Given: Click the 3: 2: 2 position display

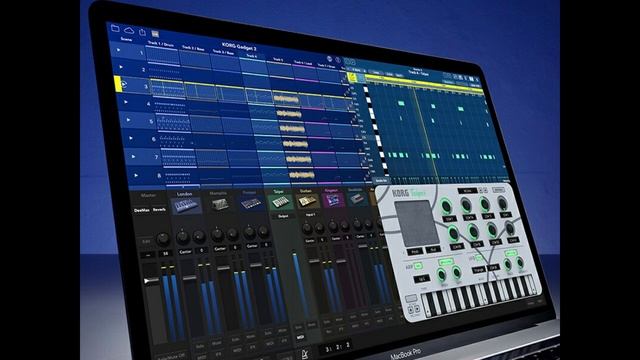Looking at the screenshot, I should 337,347.
